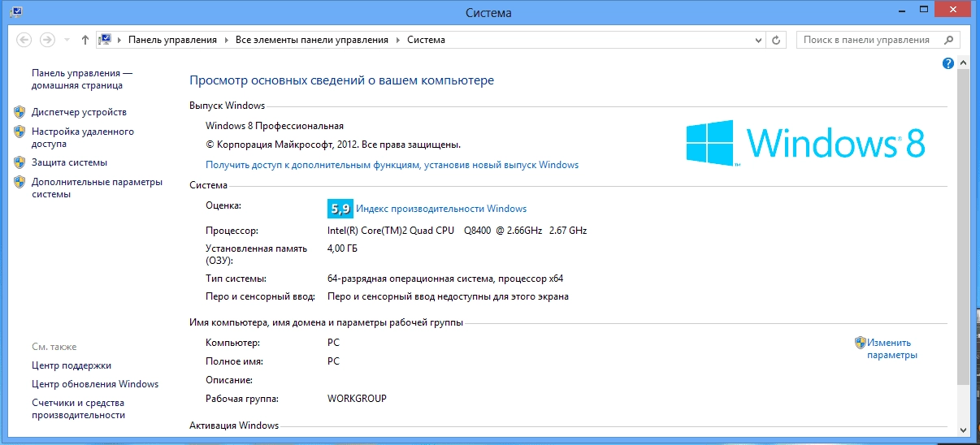Click shield icon beside Настройка удаленного доступа

tap(20, 132)
